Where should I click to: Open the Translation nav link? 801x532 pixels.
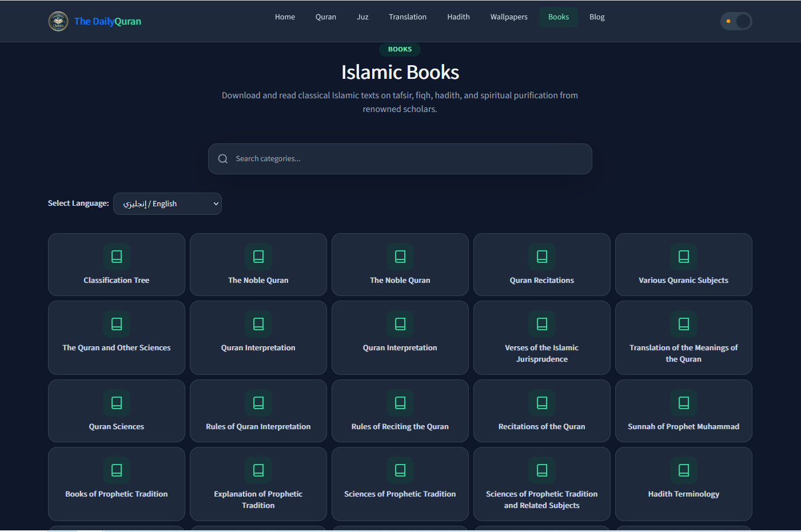point(408,17)
